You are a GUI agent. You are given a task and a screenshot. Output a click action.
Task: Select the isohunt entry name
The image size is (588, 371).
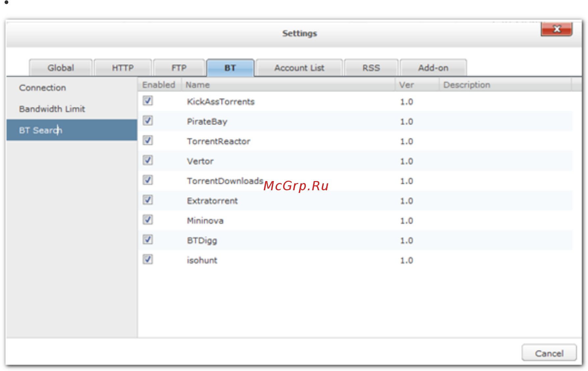click(x=202, y=260)
